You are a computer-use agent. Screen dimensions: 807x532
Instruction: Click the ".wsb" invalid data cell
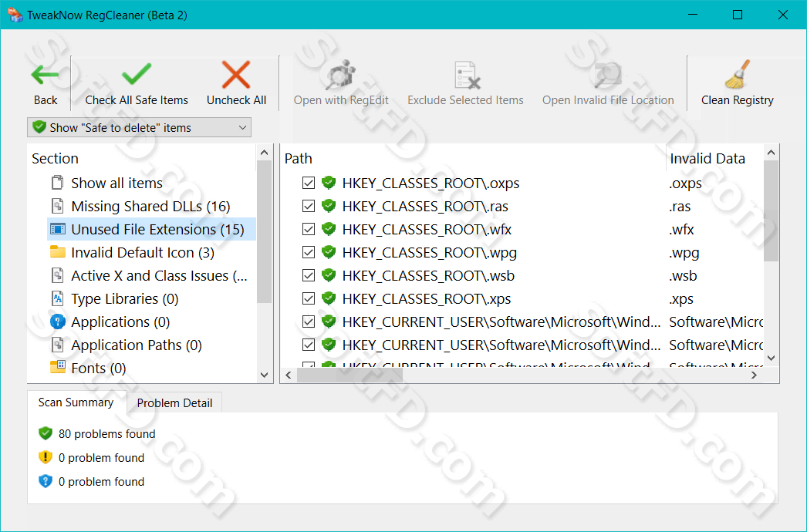click(683, 276)
